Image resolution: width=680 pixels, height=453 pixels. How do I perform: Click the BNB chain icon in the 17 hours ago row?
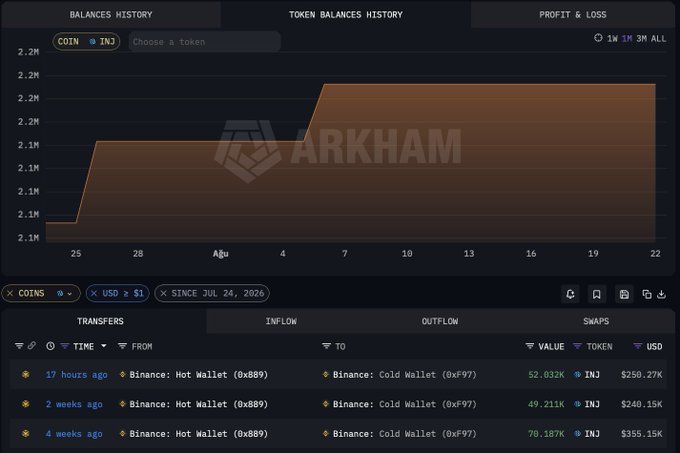click(x=26, y=375)
